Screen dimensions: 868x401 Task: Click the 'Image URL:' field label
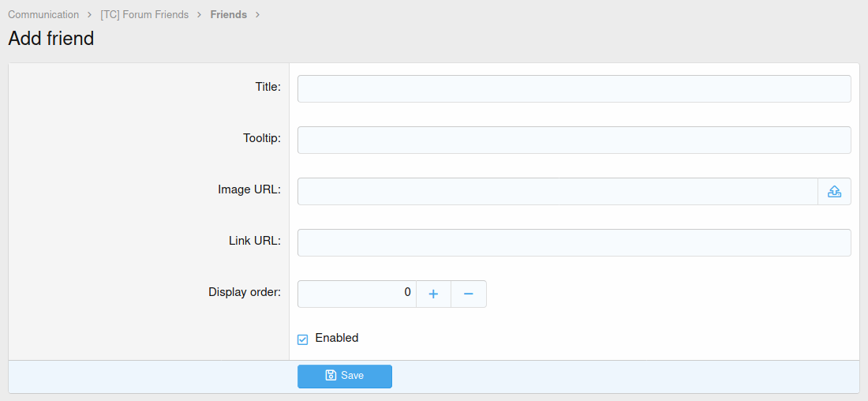(x=249, y=189)
